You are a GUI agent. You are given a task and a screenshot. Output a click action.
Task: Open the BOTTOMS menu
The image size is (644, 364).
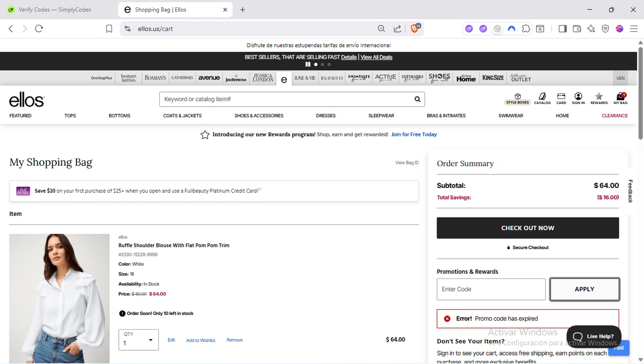click(119, 116)
